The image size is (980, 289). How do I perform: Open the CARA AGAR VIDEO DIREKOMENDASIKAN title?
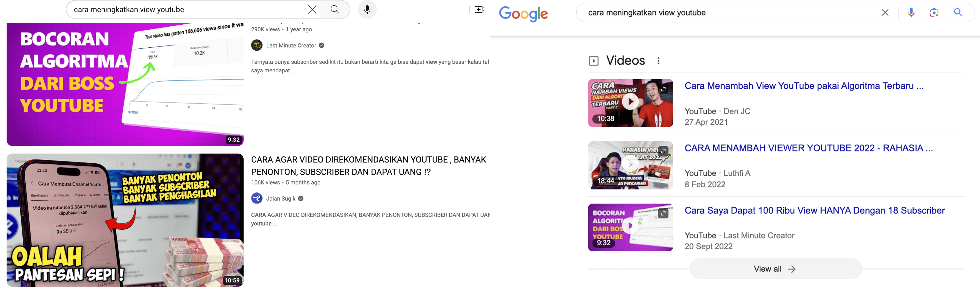coord(369,166)
